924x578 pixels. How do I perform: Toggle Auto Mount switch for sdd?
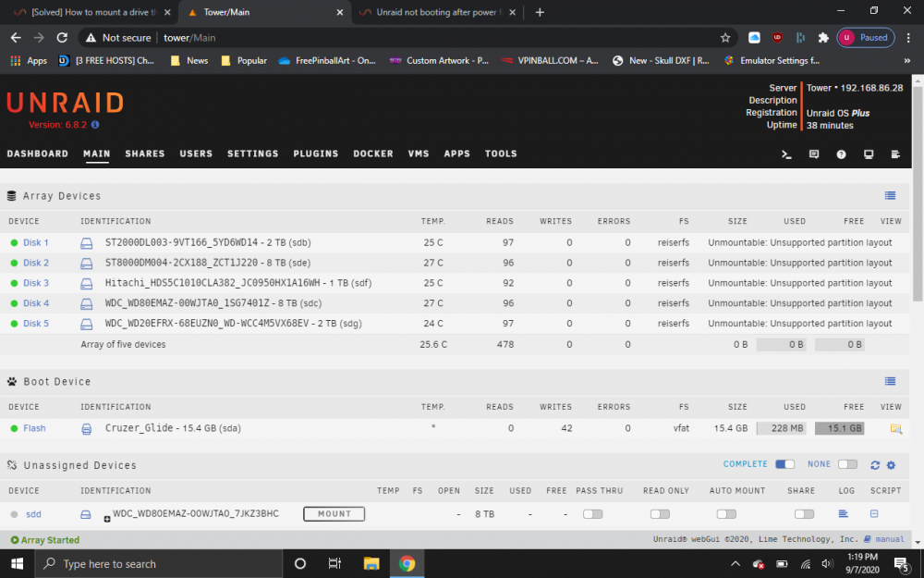click(726, 513)
